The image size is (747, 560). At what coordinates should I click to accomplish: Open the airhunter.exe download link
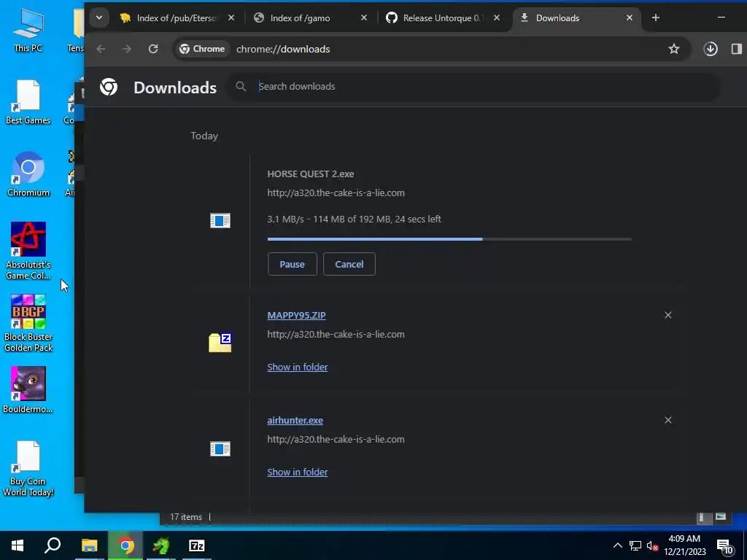coord(295,421)
